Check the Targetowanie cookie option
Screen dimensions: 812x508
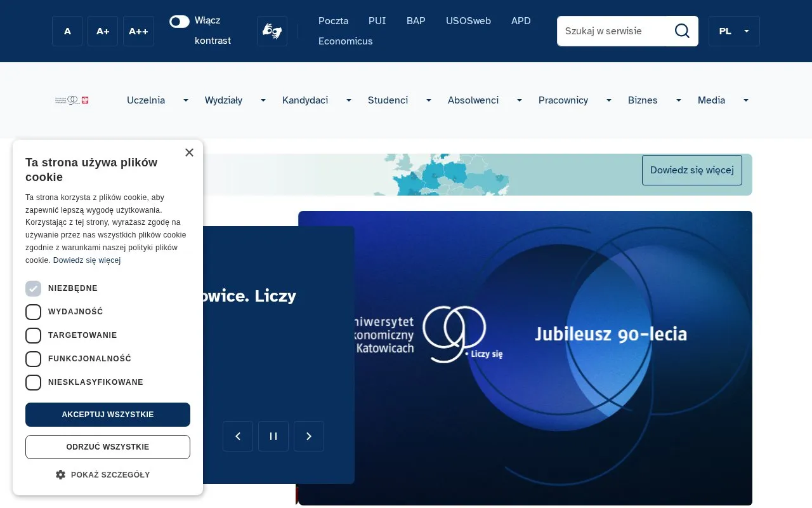33,335
